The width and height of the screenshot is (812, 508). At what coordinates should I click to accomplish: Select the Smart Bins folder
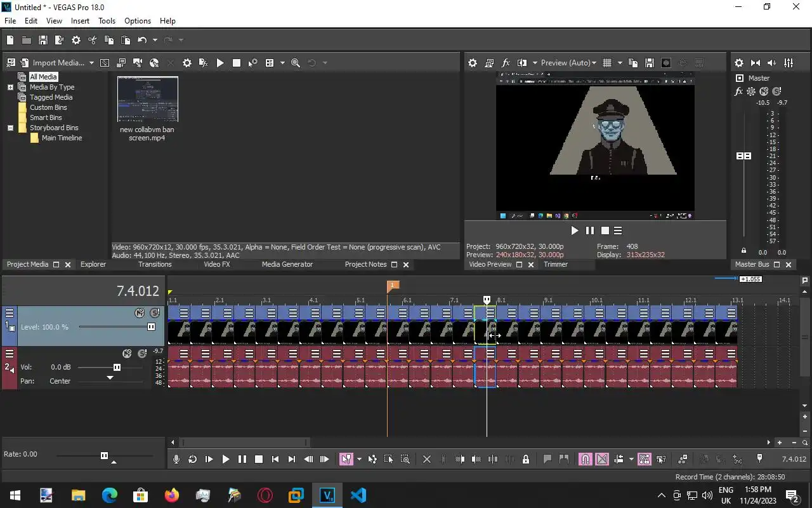click(46, 117)
